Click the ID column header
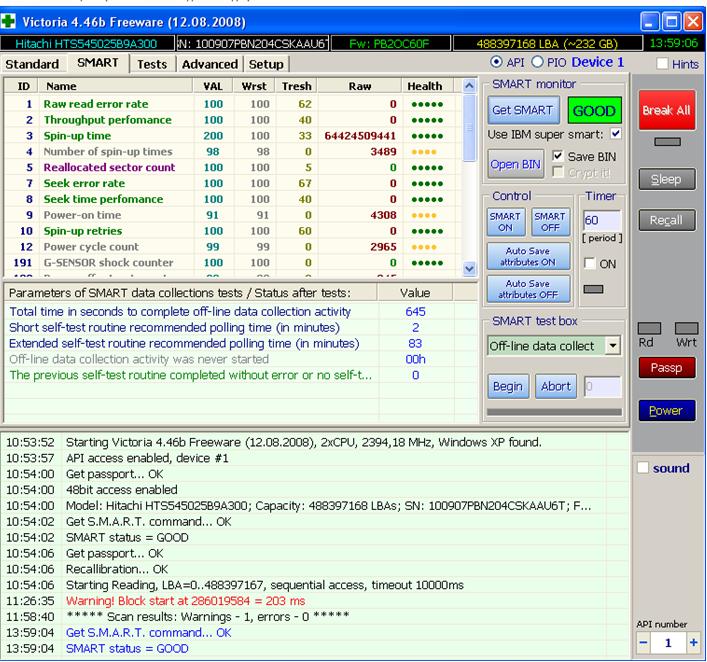707x662 pixels. [23, 86]
